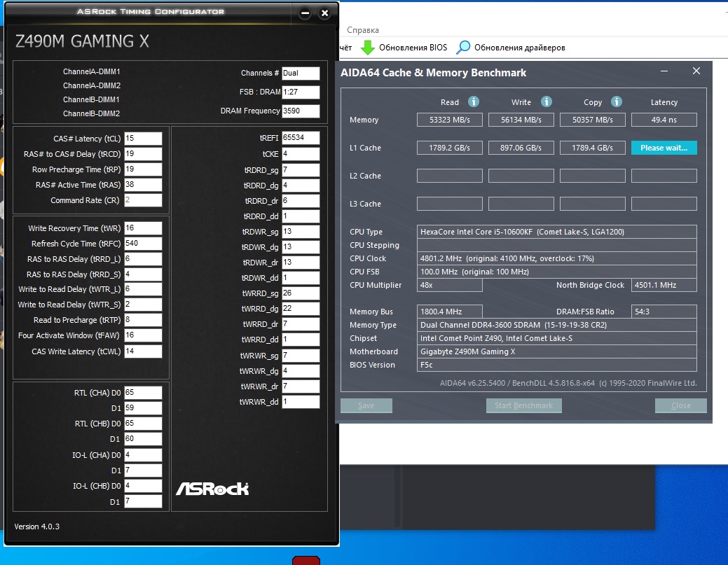Click the tWRRD_dg field showing 22
728x565 pixels.
[x=301, y=309]
